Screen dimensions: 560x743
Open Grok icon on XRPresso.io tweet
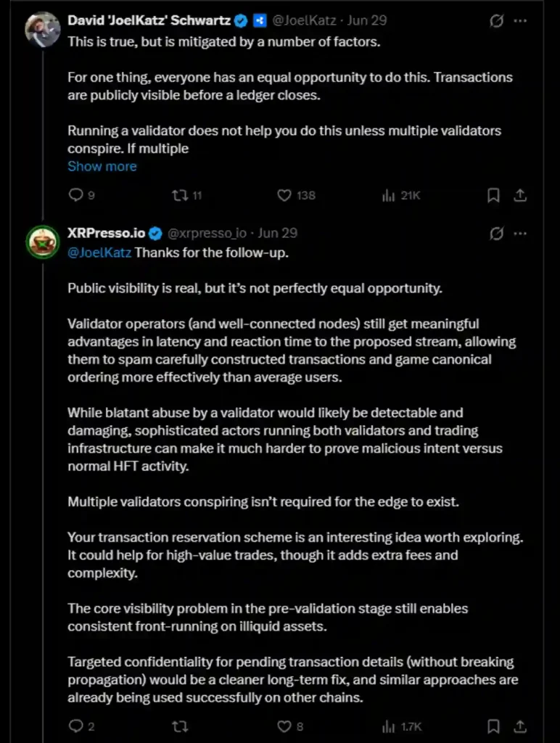click(496, 234)
